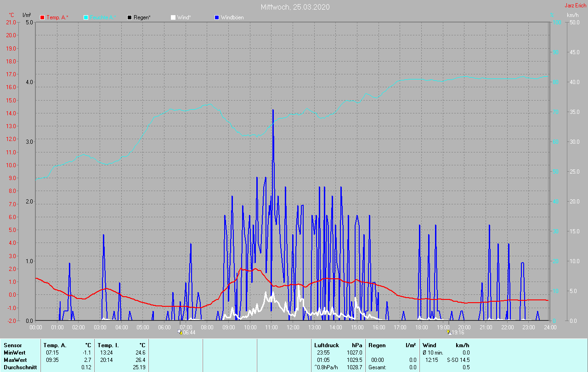
Task: Click the red Temp. A. legend swatch
Action: [x=42, y=17]
